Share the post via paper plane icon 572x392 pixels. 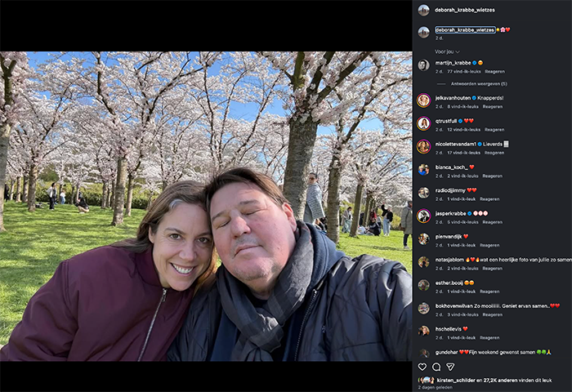450,367
